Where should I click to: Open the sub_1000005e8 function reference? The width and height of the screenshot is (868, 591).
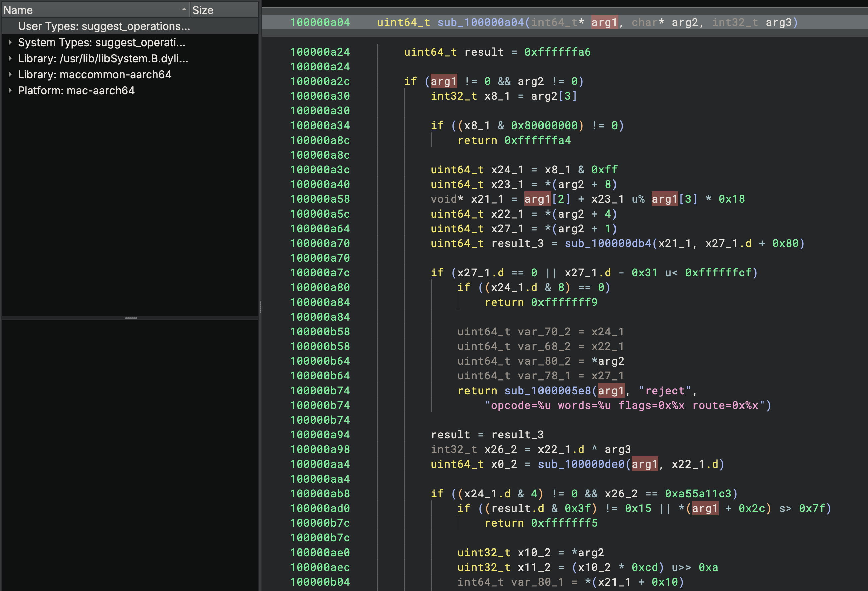tap(548, 391)
